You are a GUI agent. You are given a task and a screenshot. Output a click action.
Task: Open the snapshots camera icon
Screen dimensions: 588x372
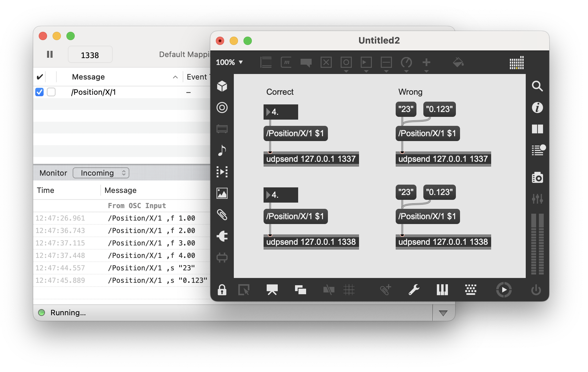[538, 178]
